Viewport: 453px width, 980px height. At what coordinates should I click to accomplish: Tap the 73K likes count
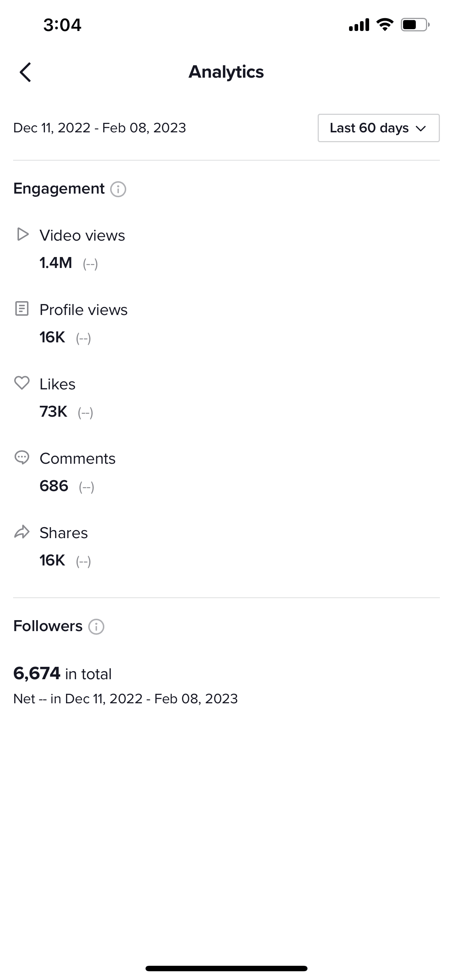point(53,412)
